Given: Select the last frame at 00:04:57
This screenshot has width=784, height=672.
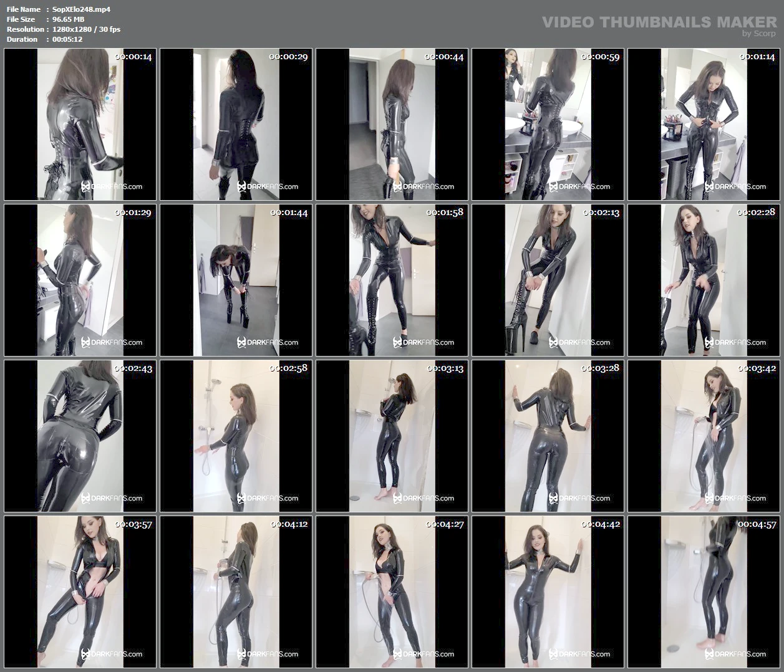Looking at the screenshot, I should [x=704, y=592].
